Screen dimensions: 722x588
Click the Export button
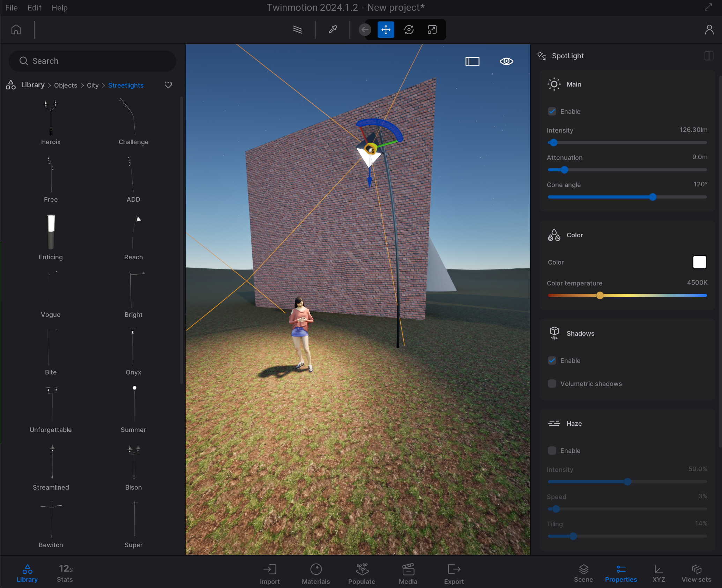(454, 573)
